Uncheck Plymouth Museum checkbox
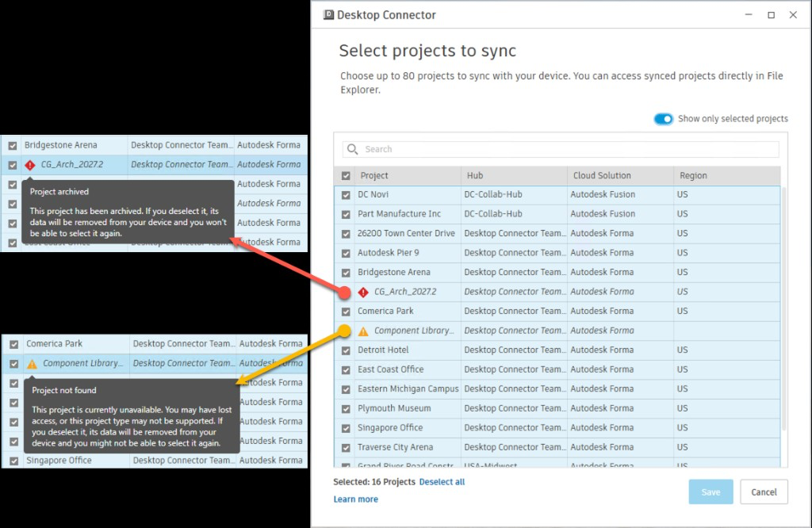This screenshot has height=528, width=812. [346, 409]
